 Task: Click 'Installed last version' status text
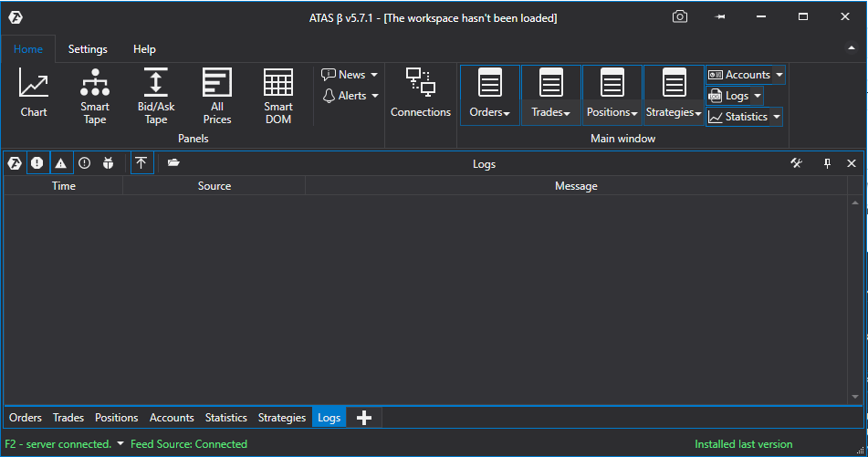744,443
